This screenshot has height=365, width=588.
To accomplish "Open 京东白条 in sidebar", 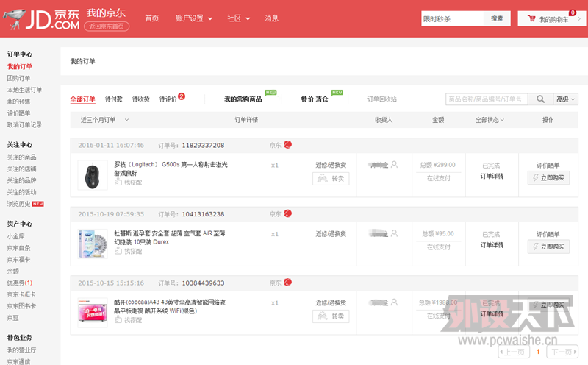I will (19, 248).
